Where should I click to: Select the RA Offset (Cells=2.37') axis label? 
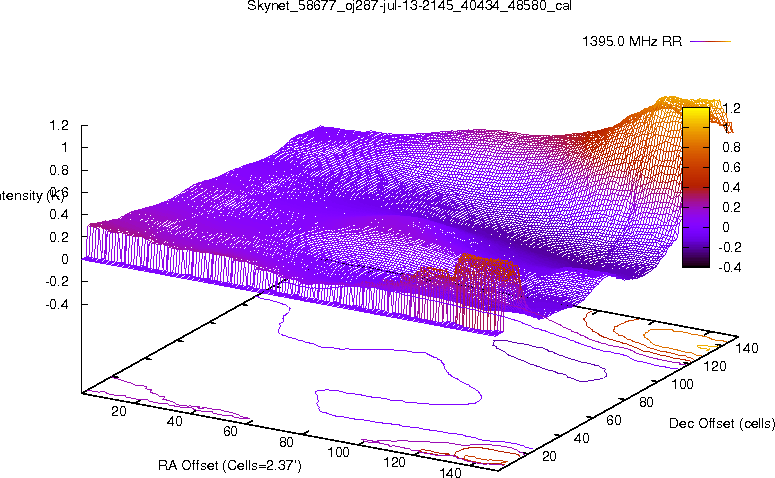point(230,465)
